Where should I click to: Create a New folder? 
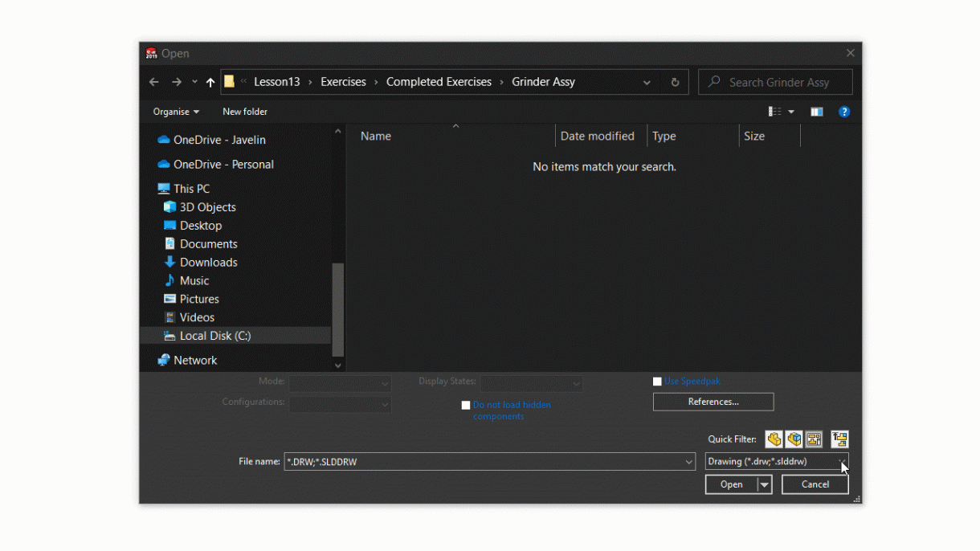(x=245, y=112)
